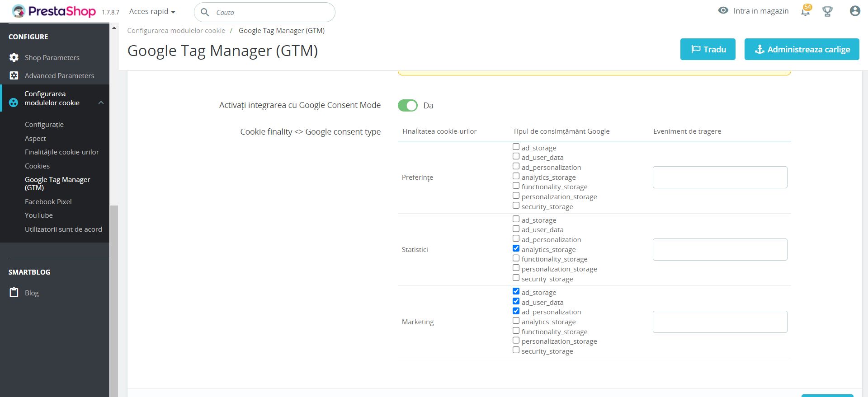Uncheck ad_user_data in the Marketing row
This screenshot has width=868, height=397.
[x=516, y=301]
